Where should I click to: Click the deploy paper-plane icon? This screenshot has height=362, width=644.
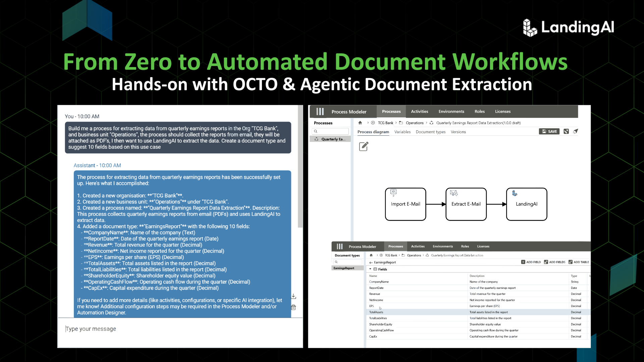(576, 131)
